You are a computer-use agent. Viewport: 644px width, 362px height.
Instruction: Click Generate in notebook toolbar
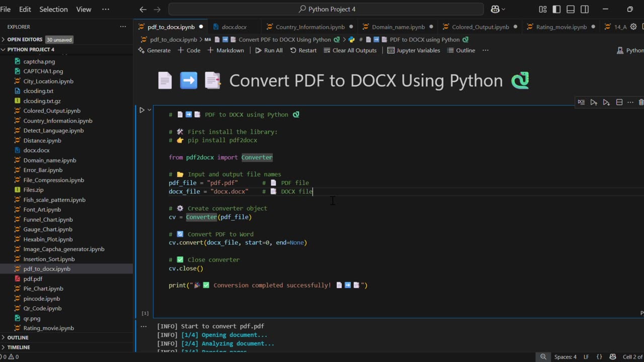[154, 50]
